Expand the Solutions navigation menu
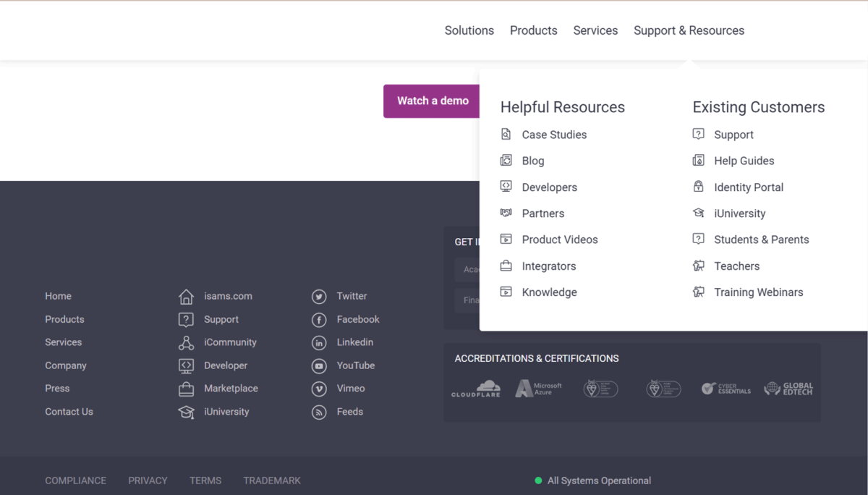Image resolution: width=868 pixels, height=495 pixels. 469,30
